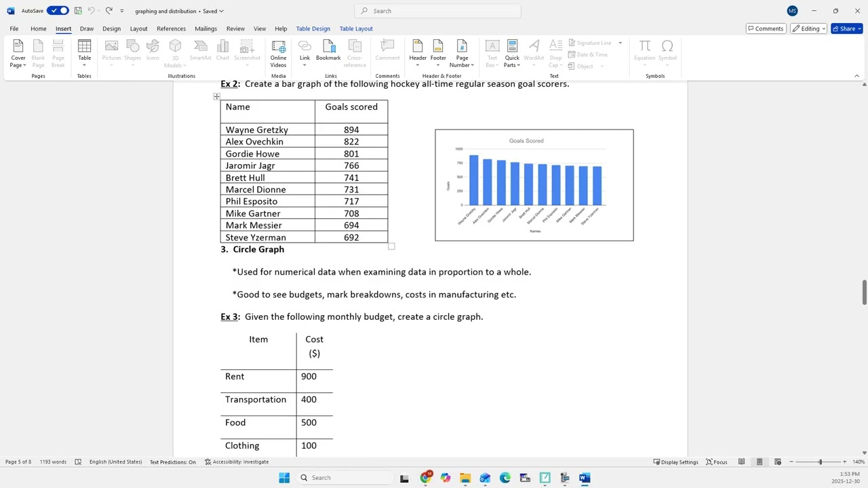The width and height of the screenshot is (868, 488).
Task: Click the vertical scrollbar thumb
Action: (864, 292)
